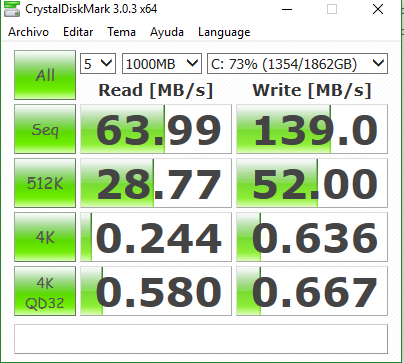Open the test count dropdown showing 5

pos(98,63)
